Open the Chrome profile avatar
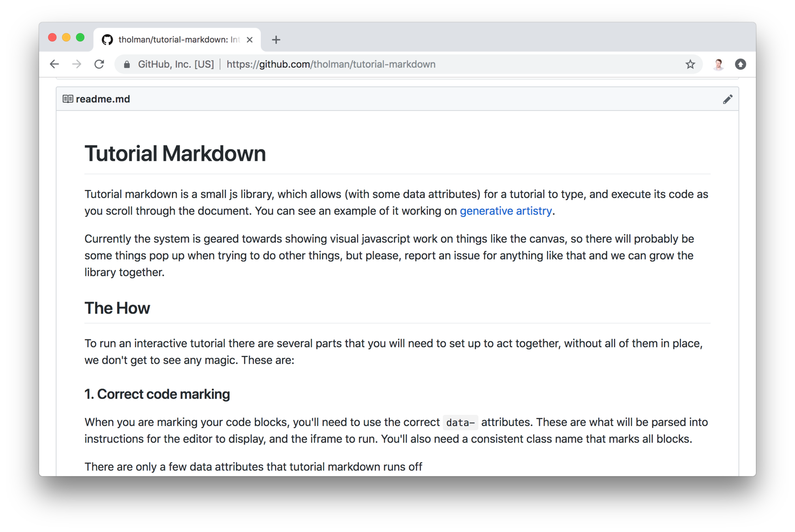 [x=718, y=64]
